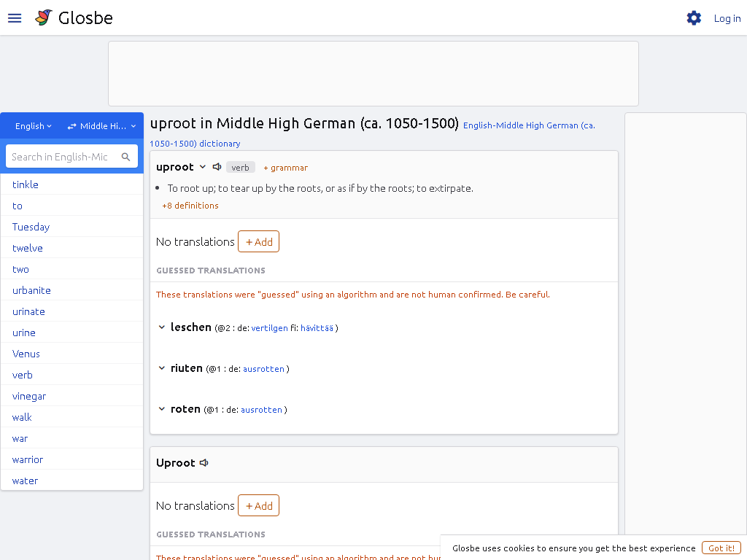Play pronunciation of capitalized Uproot
This screenshot has width=747, height=560.
(x=204, y=463)
